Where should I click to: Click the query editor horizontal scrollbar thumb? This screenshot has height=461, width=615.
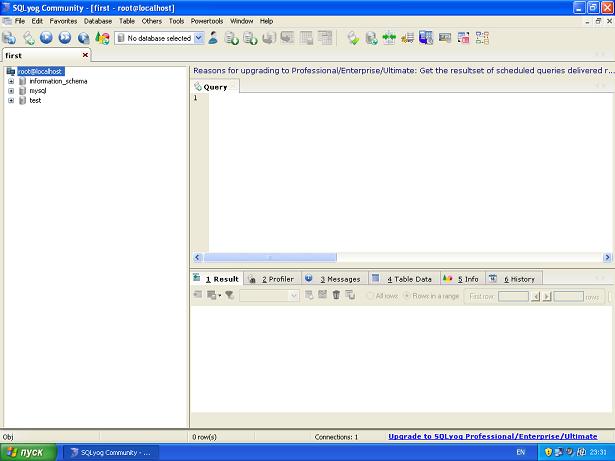(270, 257)
